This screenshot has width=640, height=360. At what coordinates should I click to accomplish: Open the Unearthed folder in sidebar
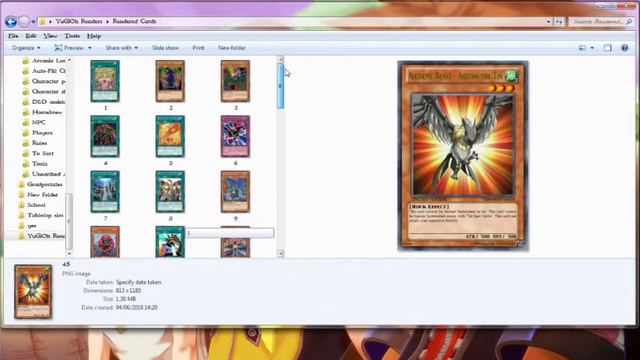pyautogui.click(x=48, y=174)
